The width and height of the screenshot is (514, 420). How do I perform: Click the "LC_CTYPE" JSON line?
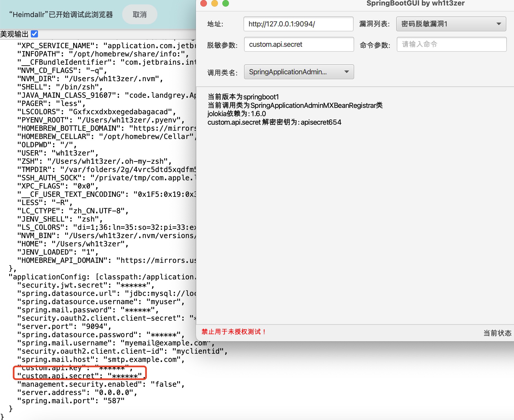point(73,211)
